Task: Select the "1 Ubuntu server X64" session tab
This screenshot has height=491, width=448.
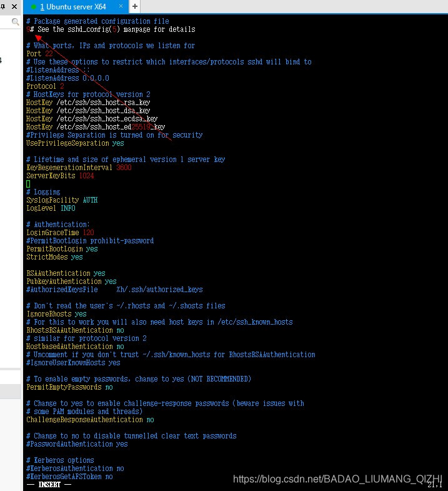Action: tap(76, 7)
